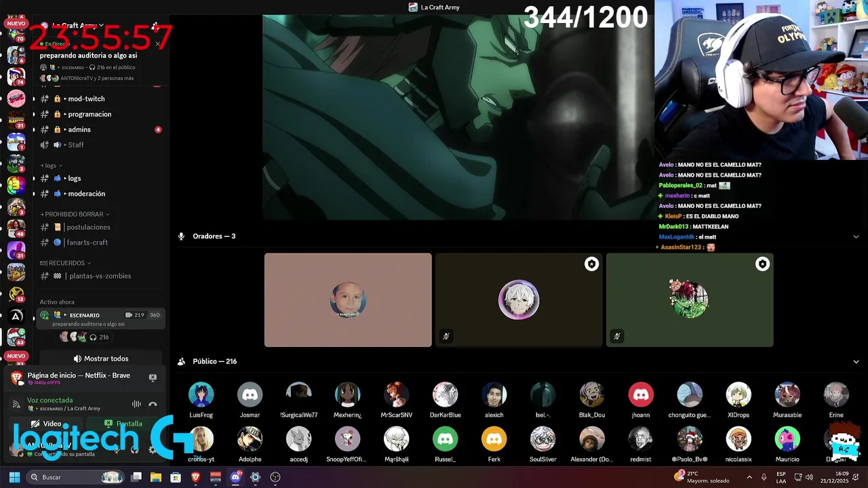Toggle the Pantalla screen share button
The image size is (868, 488).
123,424
